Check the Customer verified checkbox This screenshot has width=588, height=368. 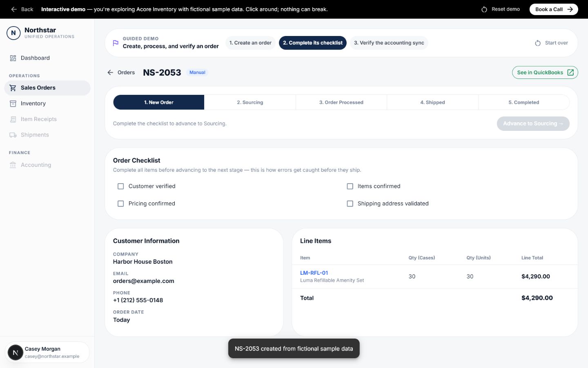(121, 186)
